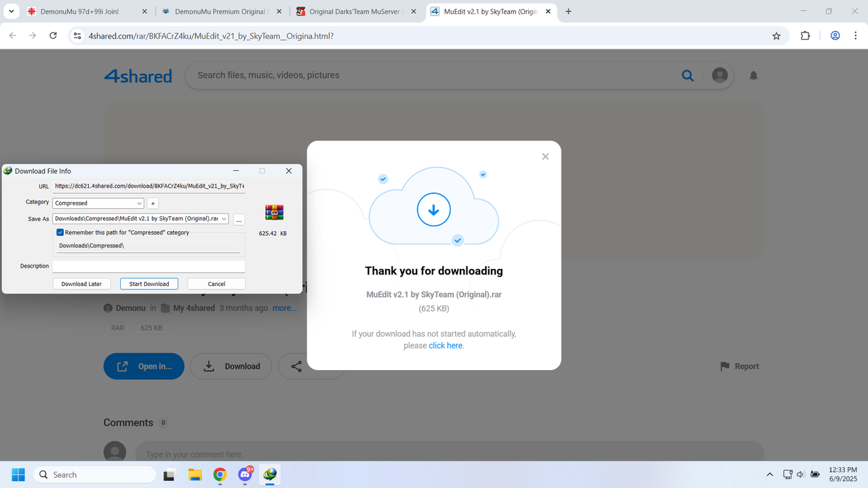Close the DemonuMu 97d+99i Join! tab

point(144,12)
